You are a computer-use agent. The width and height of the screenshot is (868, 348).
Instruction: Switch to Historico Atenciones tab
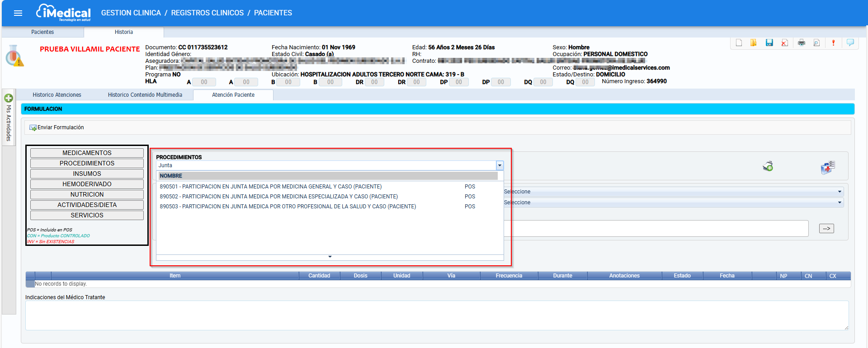pyautogui.click(x=57, y=95)
